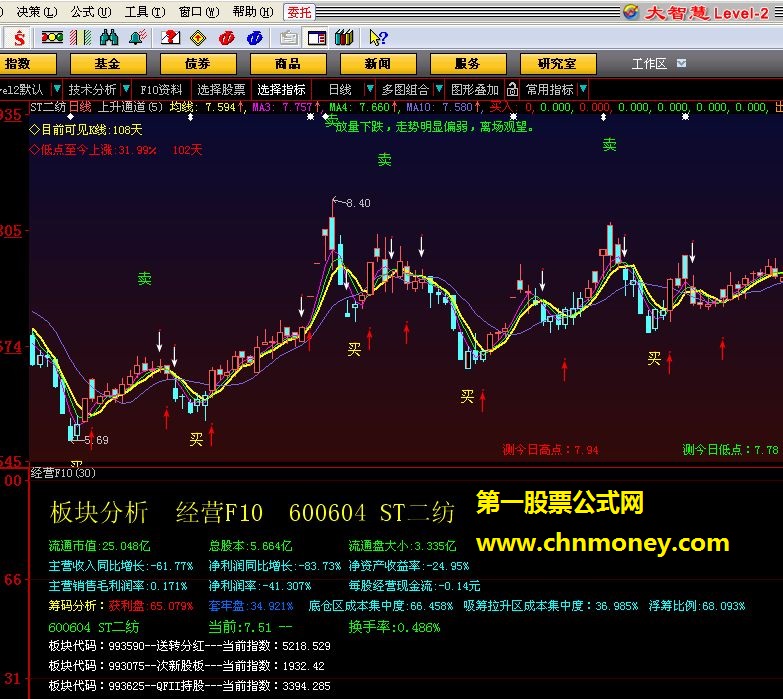This screenshot has width=783, height=699.
Task: Open the 决策 menu
Action: point(37,11)
